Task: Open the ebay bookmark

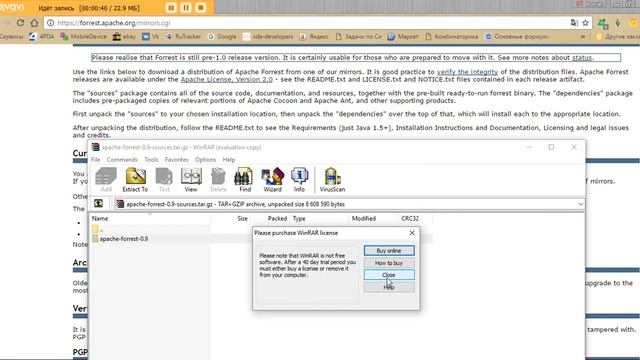Action: (x=124, y=36)
